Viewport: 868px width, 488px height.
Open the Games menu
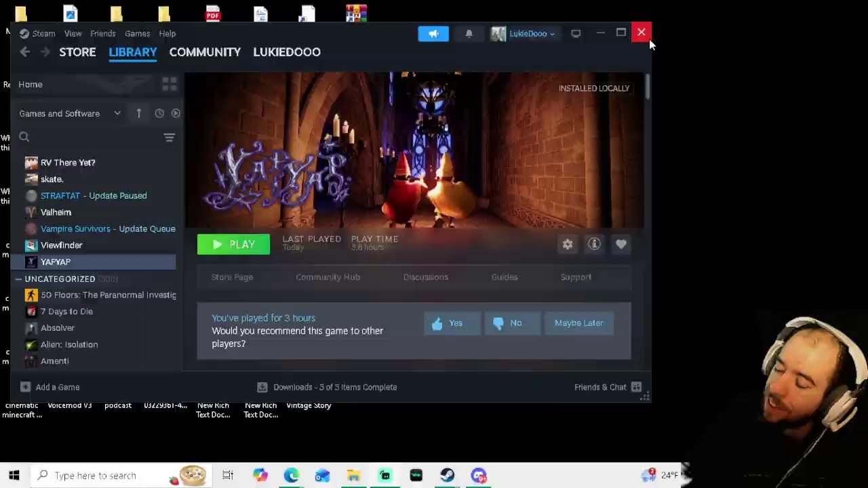(x=137, y=33)
